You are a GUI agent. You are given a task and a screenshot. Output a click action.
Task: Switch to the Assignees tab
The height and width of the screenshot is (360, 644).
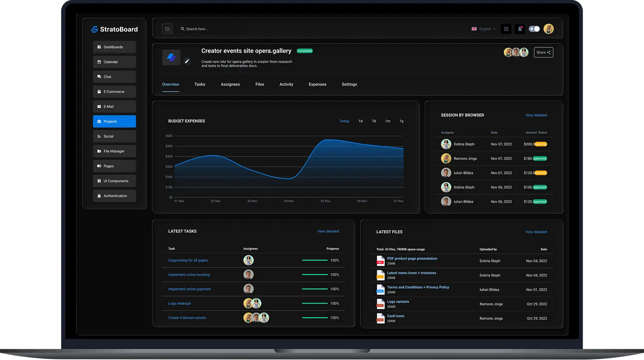click(230, 84)
